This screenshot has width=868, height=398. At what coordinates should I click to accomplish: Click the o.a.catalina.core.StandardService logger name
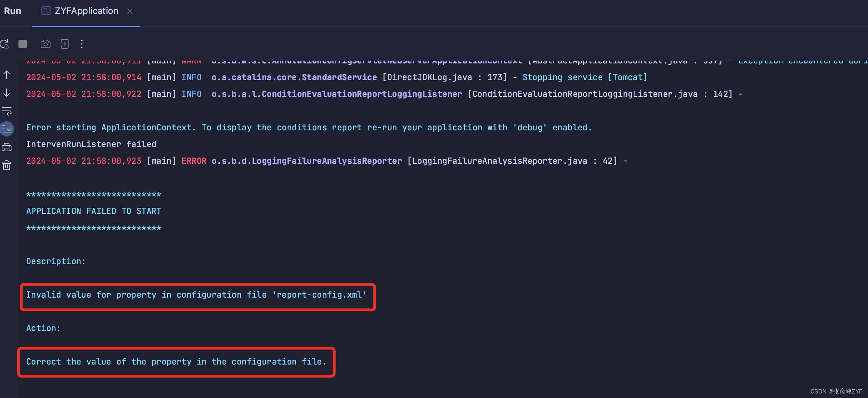294,77
